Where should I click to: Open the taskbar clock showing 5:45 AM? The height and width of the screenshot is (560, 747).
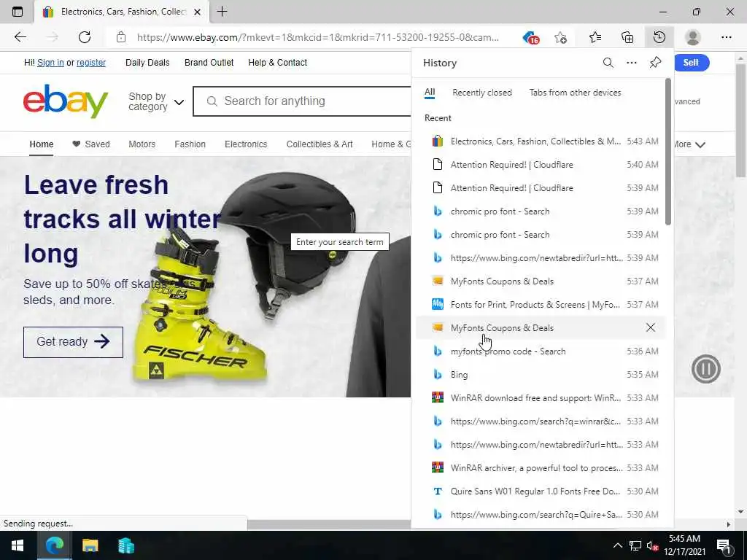coord(684,545)
